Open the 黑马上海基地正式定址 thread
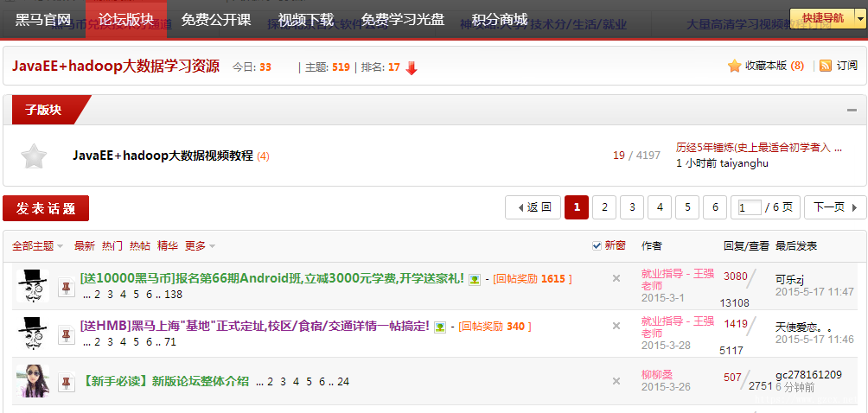The width and height of the screenshot is (868, 413). [255, 327]
